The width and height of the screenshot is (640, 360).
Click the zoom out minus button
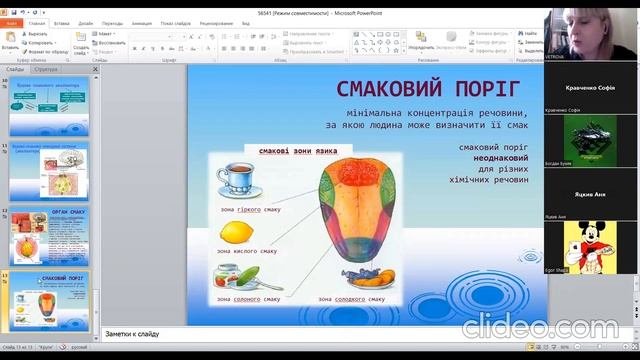point(578,347)
